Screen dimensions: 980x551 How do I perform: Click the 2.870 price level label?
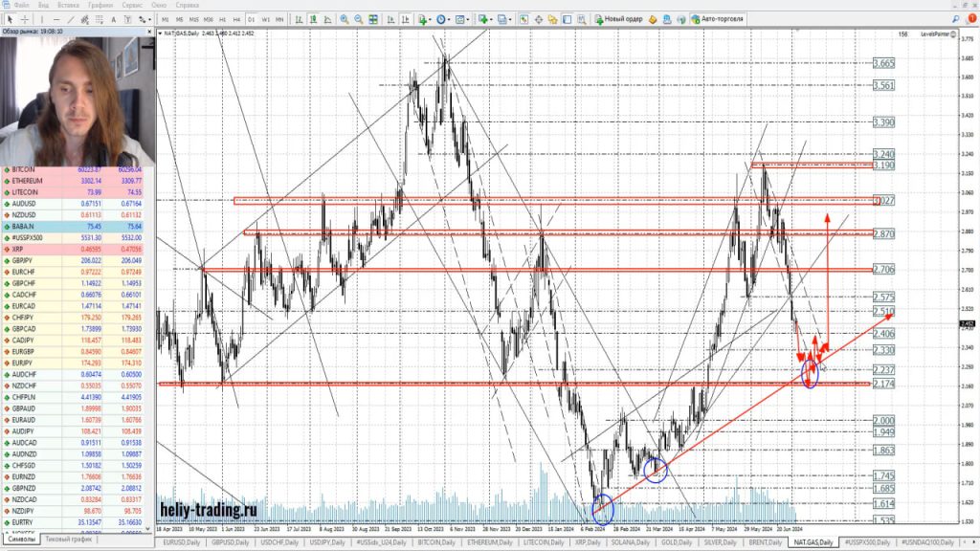883,233
